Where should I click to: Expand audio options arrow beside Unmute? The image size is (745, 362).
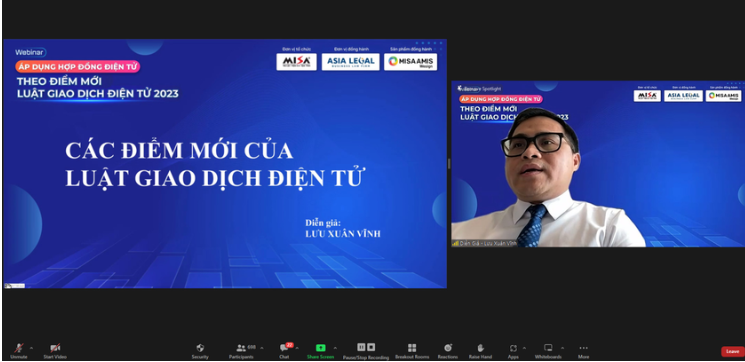click(31, 348)
